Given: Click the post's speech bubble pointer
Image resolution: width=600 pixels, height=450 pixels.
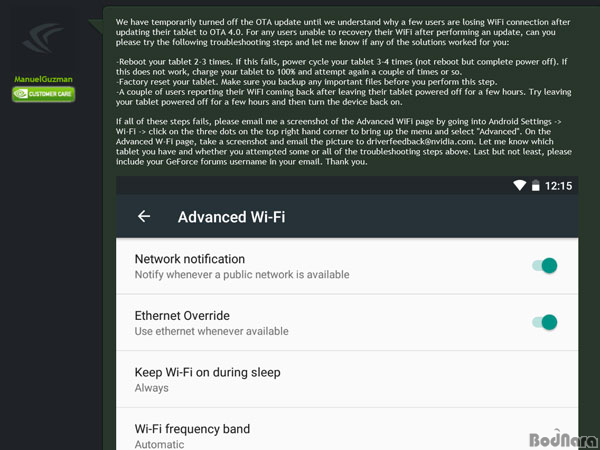Looking at the screenshot, I should 96,26.
